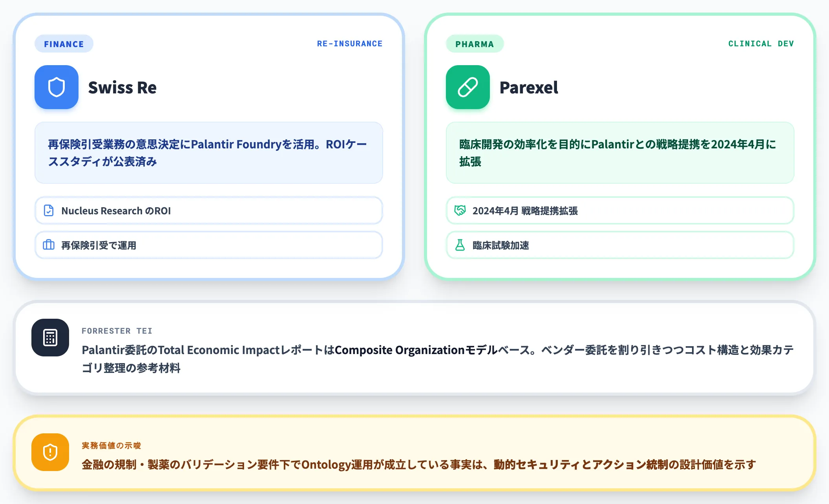Click the document check icon in Nucleus Research row
829x504 pixels.
49,210
